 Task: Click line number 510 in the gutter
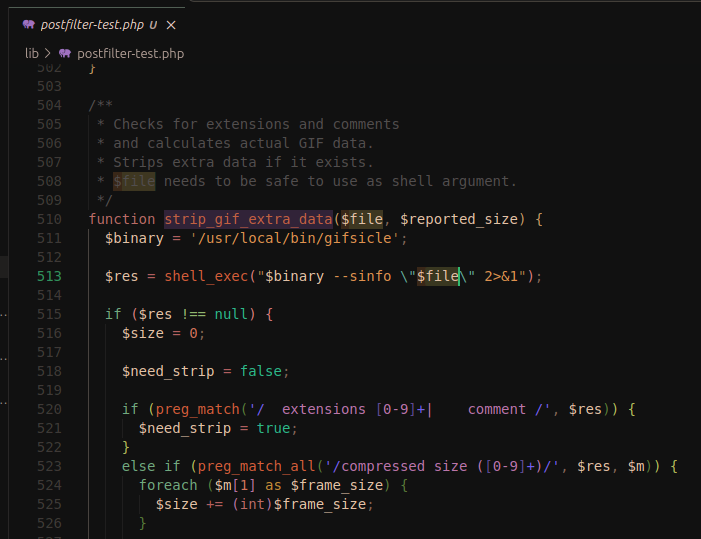click(x=48, y=219)
